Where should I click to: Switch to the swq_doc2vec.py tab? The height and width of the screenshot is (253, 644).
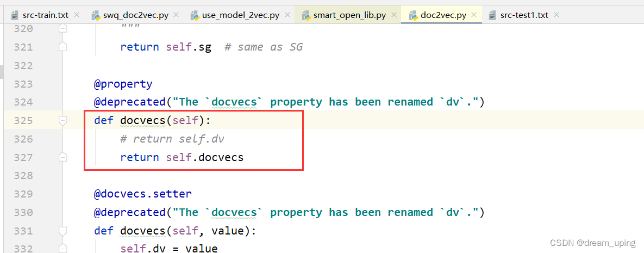(134, 15)
